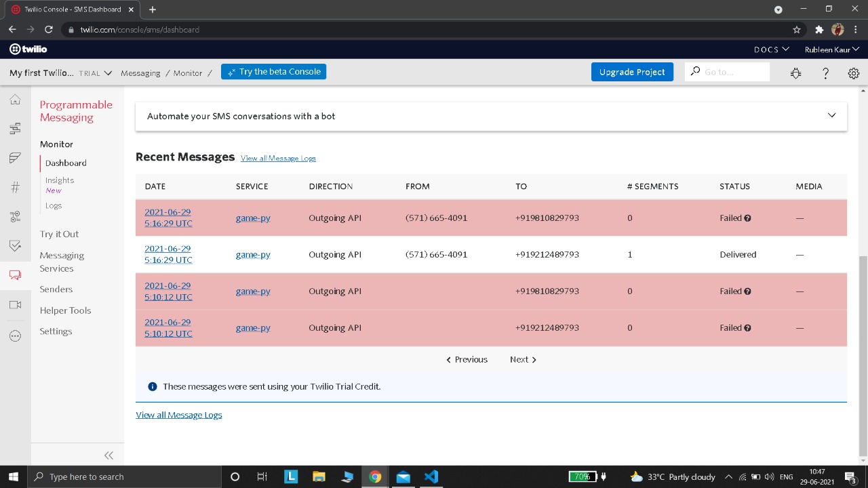This screenshot has width=868, height=488.
Task: Click the Windows search box
Action: (x=124, y=476)
